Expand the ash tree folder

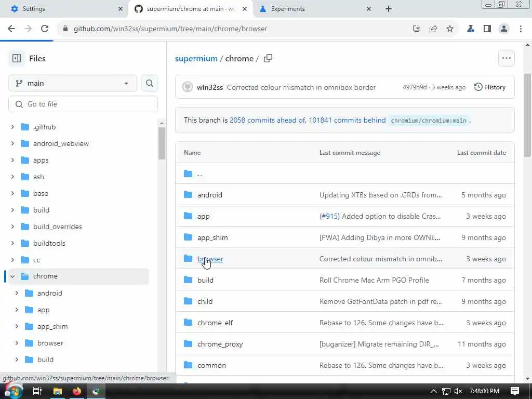12,177
